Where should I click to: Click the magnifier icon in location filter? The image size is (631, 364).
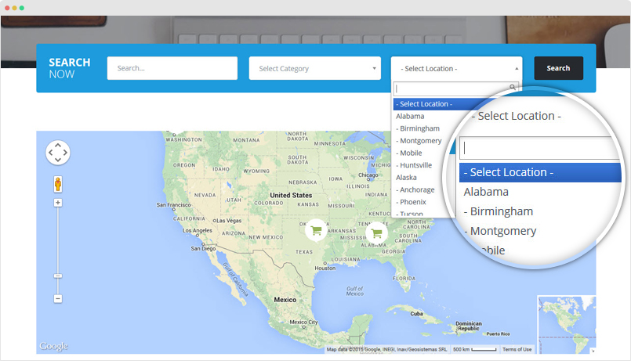513,87
